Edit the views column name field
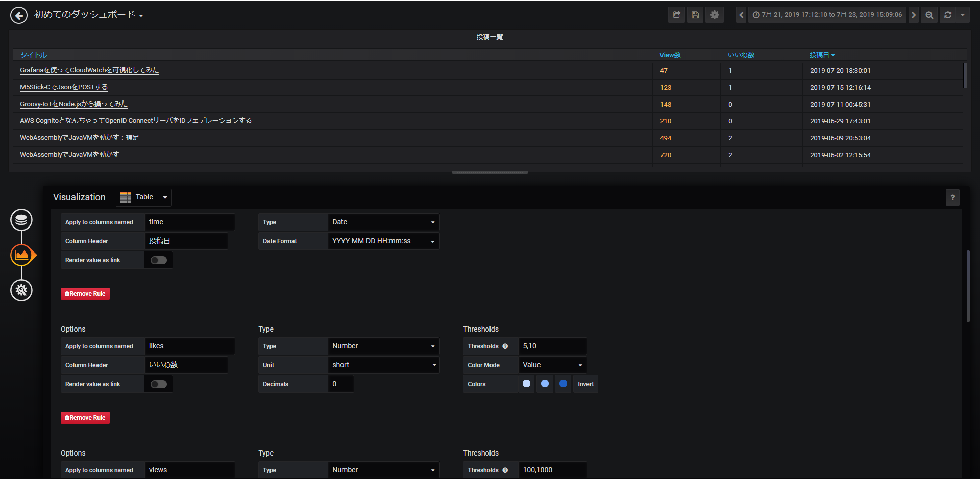980x479 pixels. [190, 470]
